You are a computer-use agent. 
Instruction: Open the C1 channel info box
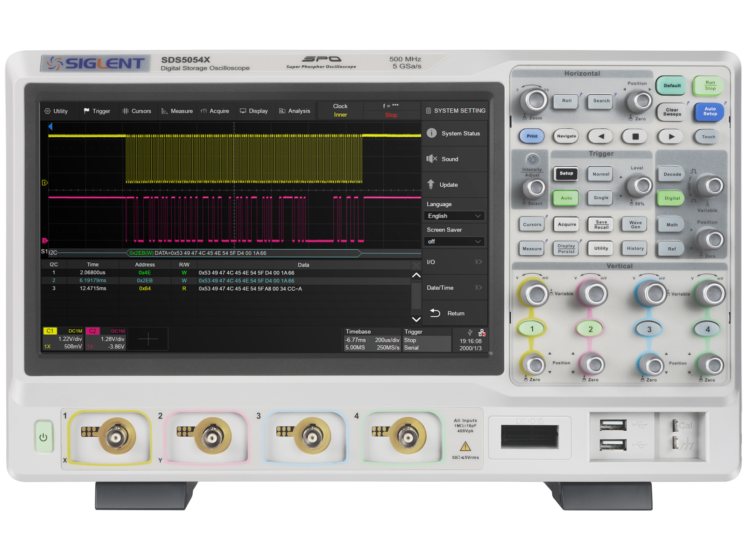[63, 339]
